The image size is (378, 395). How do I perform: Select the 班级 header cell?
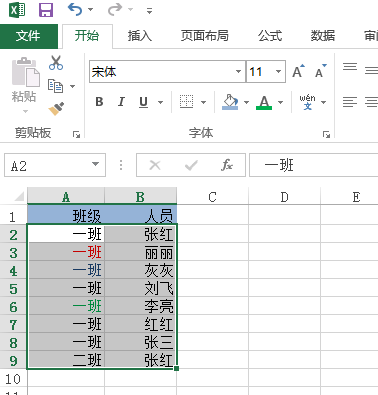click(x=66, y=215)
